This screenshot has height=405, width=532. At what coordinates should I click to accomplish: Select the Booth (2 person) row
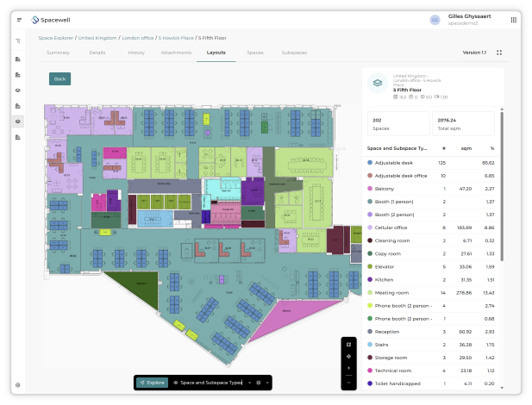(x=431, y=215)
